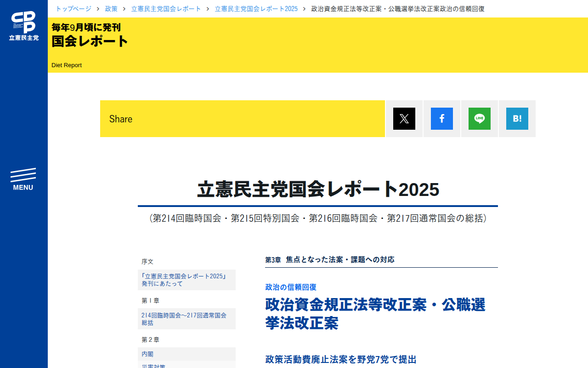Open sidebar link 214回臨時国会〜217回通常国会総括

tap(187, 319)
